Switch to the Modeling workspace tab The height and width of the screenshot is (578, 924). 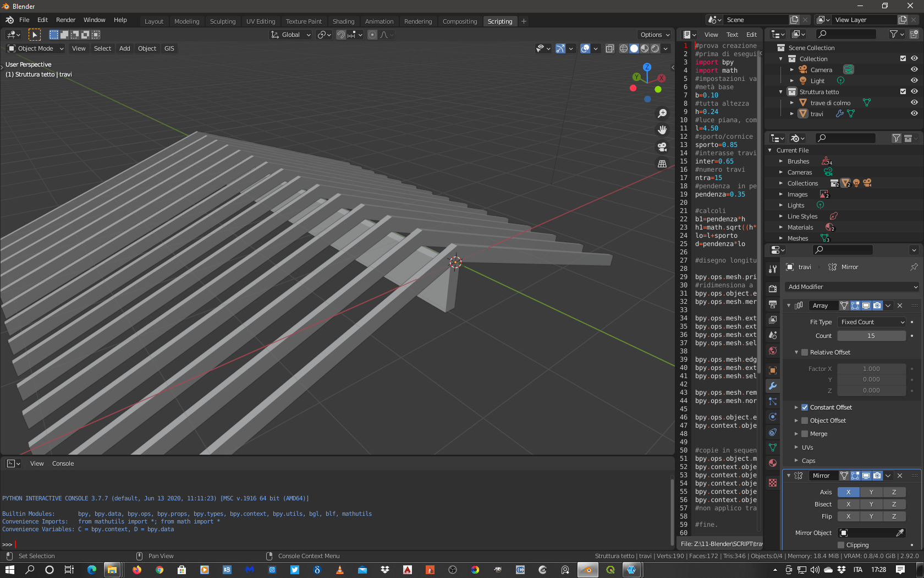coord(186,21)
